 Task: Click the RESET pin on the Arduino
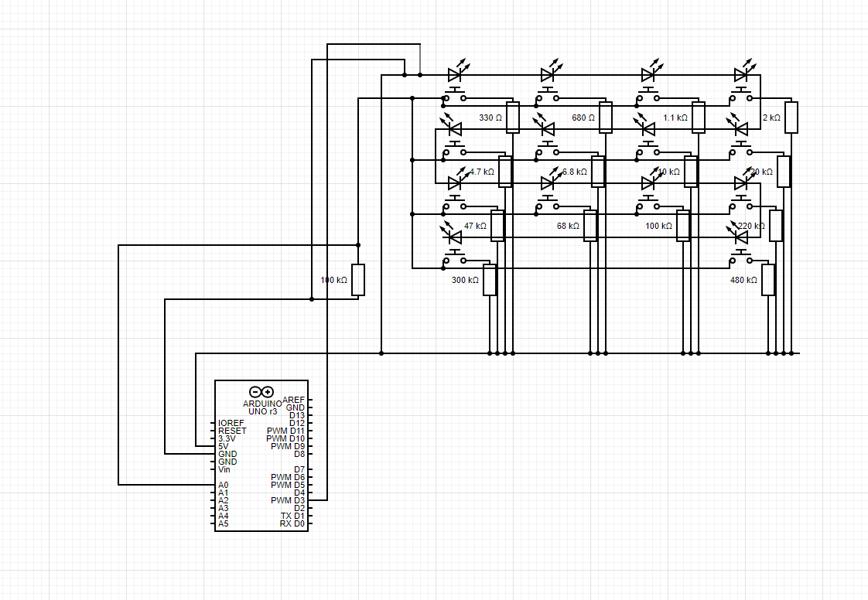232,431
